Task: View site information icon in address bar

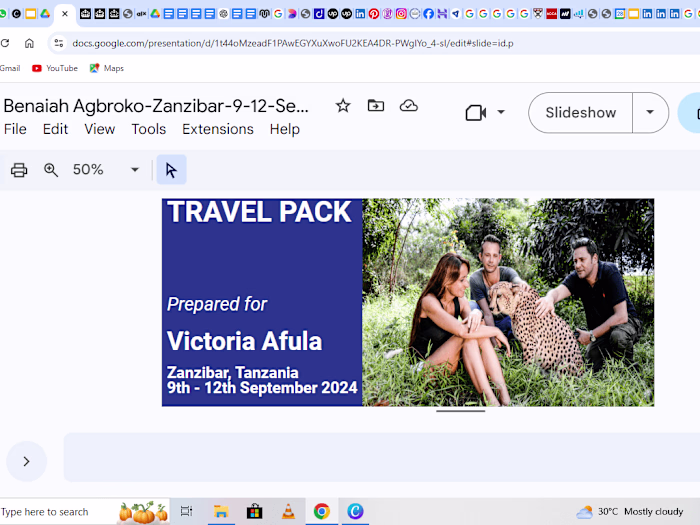Action: (x=58, y=43)
